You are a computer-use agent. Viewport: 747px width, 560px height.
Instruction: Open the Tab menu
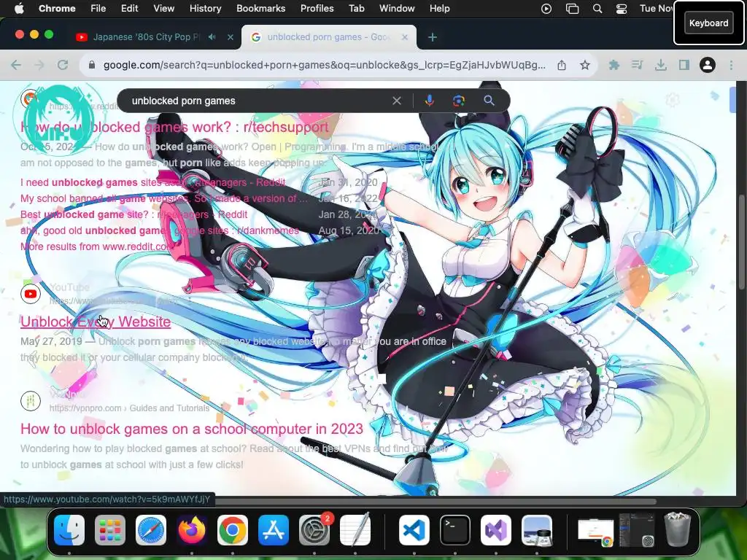(x=356, y=9)
